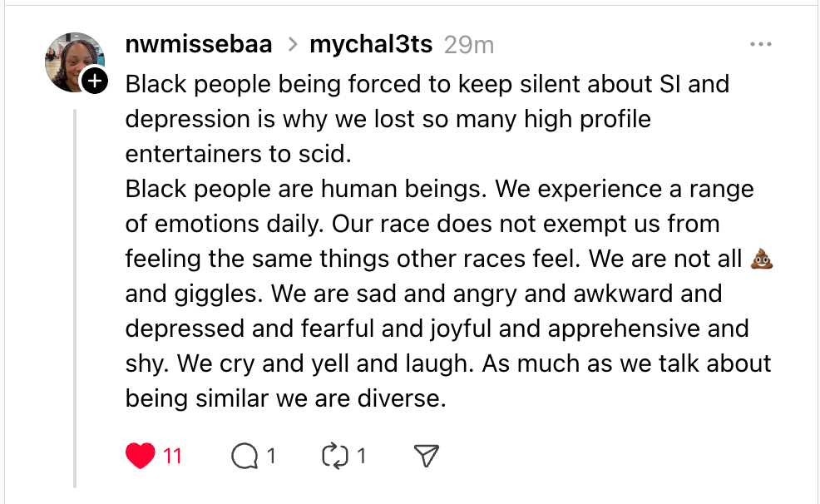Repost using the circular arrows icon
Screen dimensions: 820x504
coord(334,456)
